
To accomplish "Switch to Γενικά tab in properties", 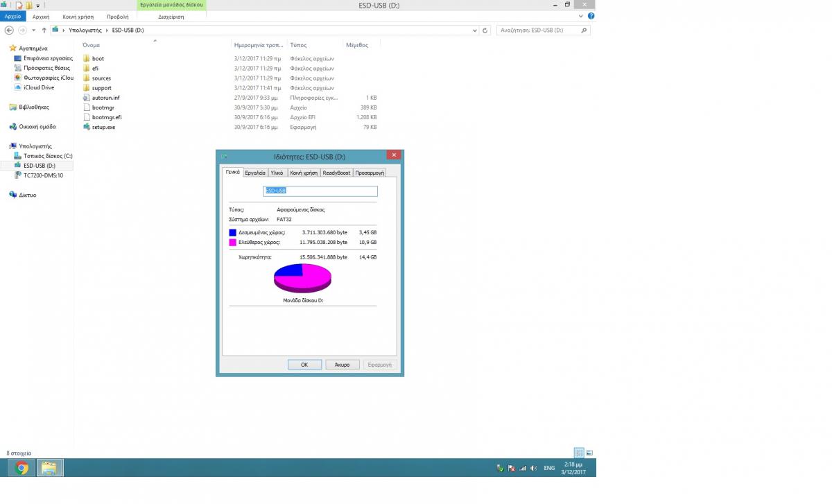I will pyautogui.click(x=232, y=172).
